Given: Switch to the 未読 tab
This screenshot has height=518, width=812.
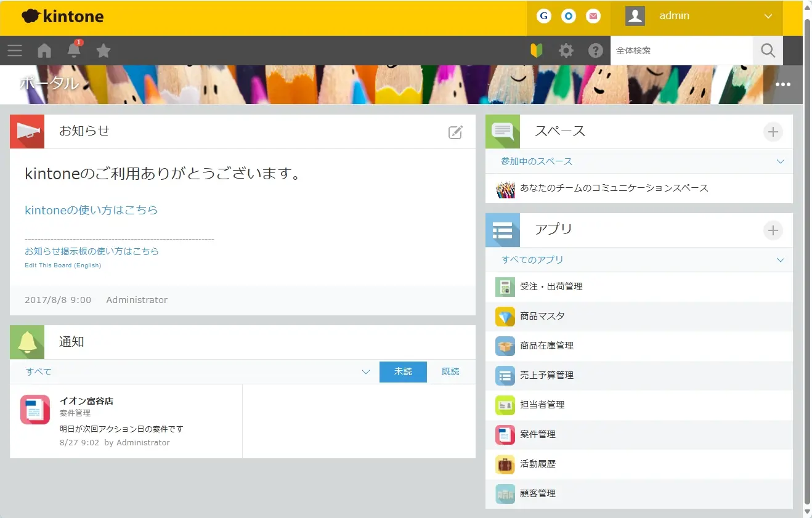Looking at the screenshot, I should [x=403, y=372].
